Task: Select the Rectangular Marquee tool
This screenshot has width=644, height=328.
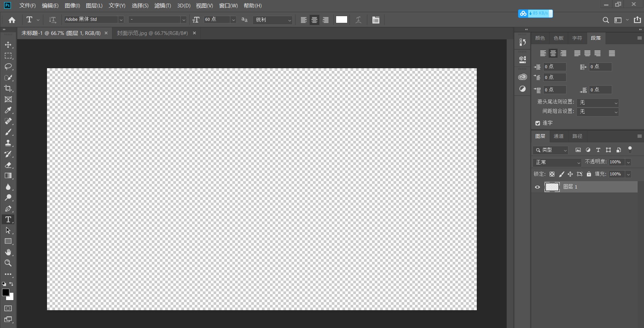Action: 8,56
